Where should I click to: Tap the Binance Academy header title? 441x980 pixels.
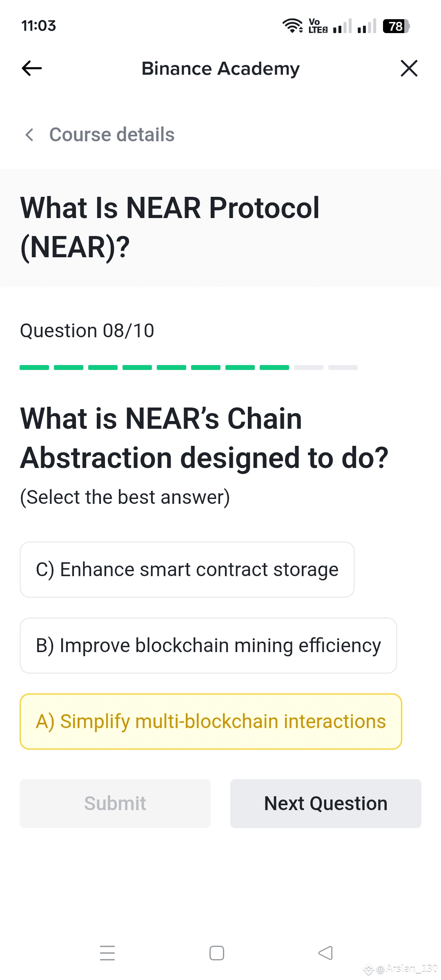[x=220, y=69]
